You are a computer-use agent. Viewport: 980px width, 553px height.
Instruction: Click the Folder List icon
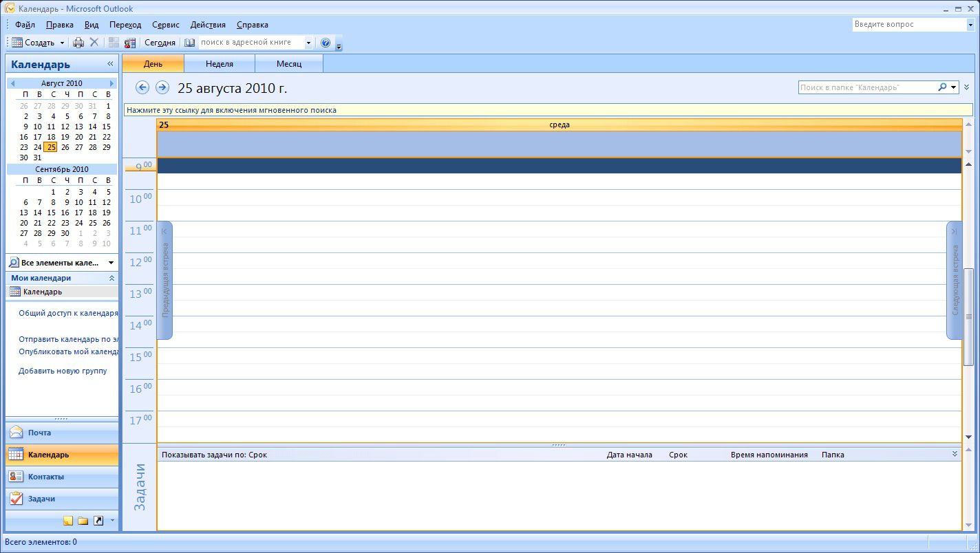[83, 521]
